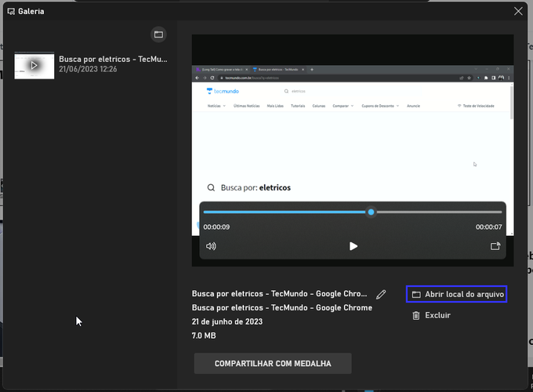Click COMPARTILHAR COM MEDALHA button
Image resolution: width=533 pixels, height=392 pixels.
(273, 364)
